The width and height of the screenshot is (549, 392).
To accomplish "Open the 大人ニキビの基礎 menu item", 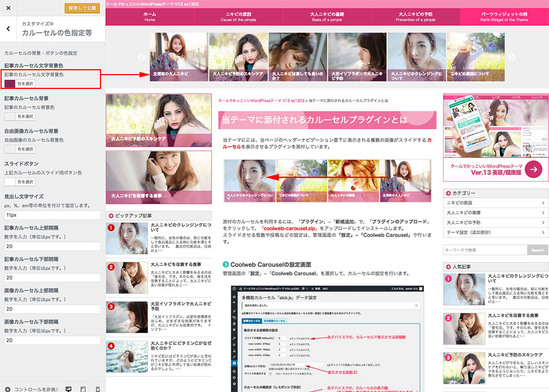I will pyautogui.click(x=327, y=17).
